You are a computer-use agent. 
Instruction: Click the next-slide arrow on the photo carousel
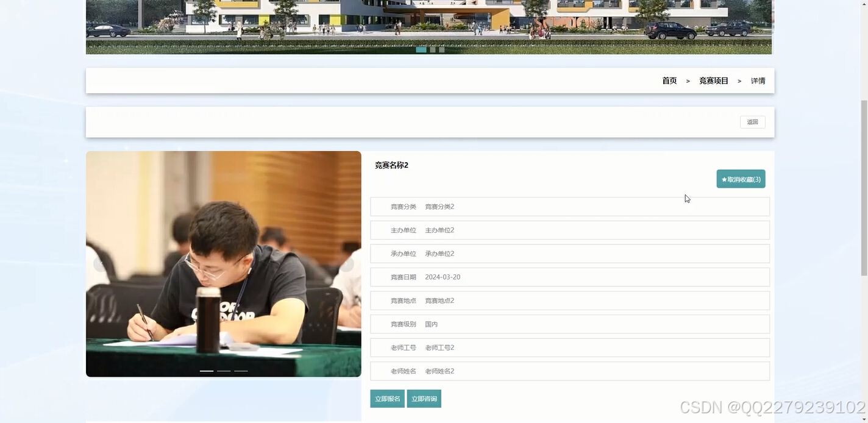pos(347,264)
